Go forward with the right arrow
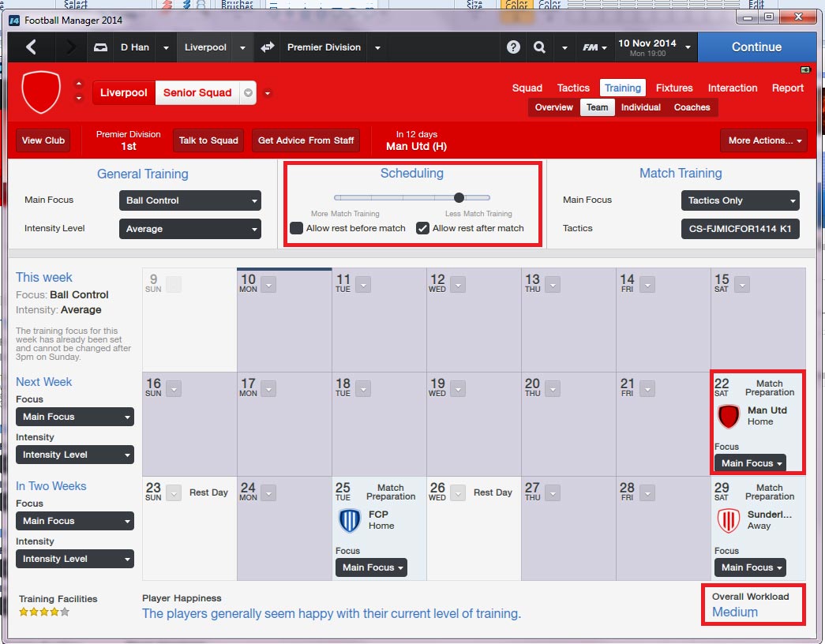The width and height of the screenshot is (825, 644). coord(69,47)
